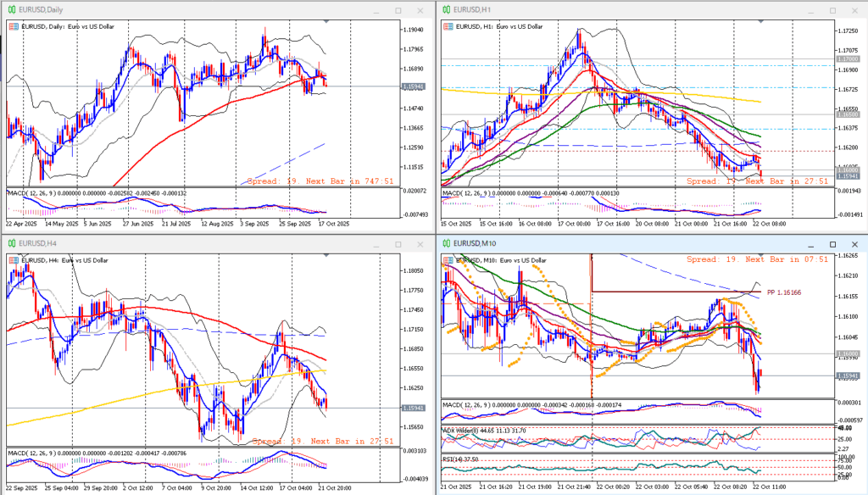
Task: Click the candlestick icon in EURUSD,Daily title bar
Action: tap(11, 9)
